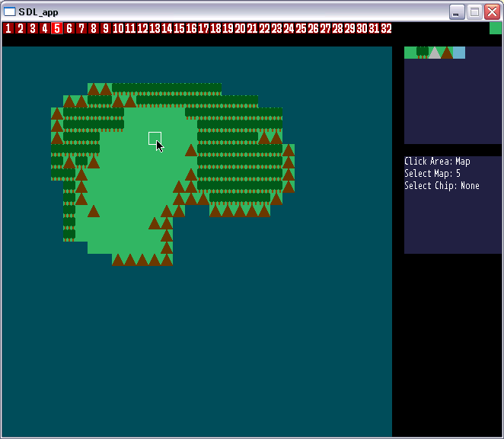
Task: Switch to map number 2
Action: pyautogui.click(x=21, y=28)
